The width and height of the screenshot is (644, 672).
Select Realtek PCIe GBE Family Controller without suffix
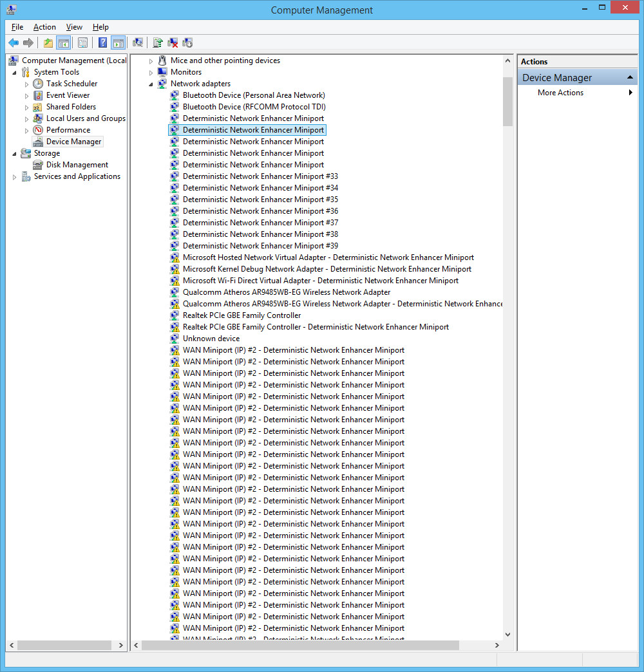(x=241, y=315)
